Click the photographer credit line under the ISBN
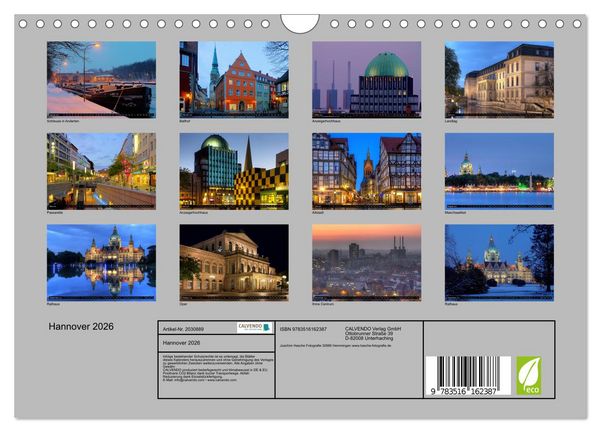The height and width of the screenshot is (432, 600). [x=336, y=345]
